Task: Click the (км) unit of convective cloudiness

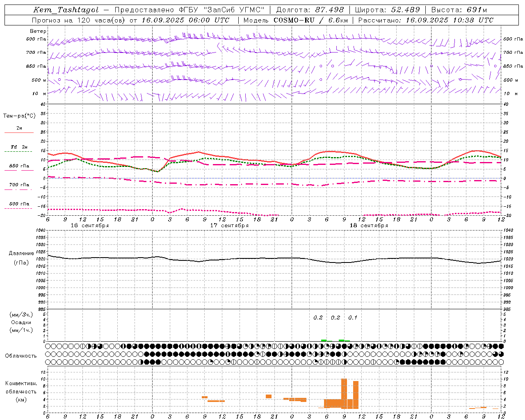Action: [21, 399]
